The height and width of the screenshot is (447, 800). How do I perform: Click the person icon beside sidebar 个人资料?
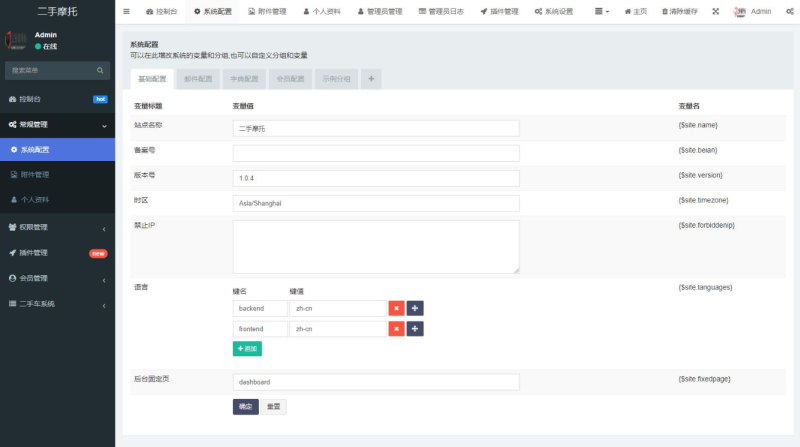pyautogui.click(x=14, y=200)
